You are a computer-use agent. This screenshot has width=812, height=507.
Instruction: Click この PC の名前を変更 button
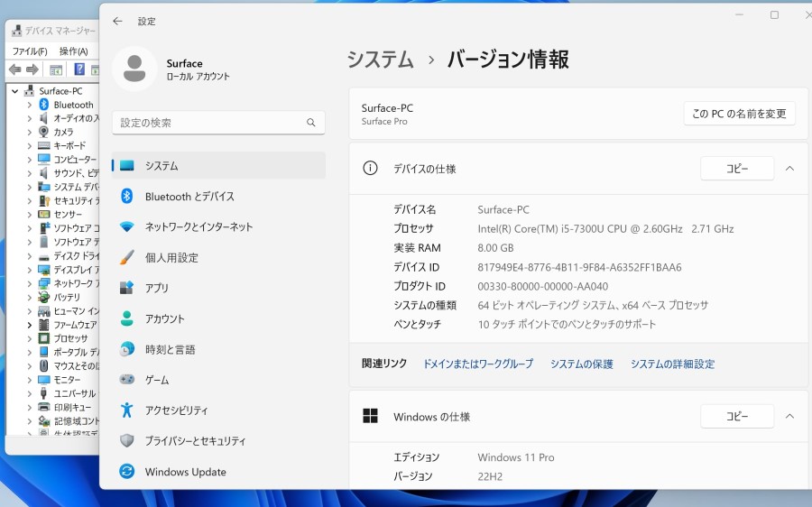(739, 114)
